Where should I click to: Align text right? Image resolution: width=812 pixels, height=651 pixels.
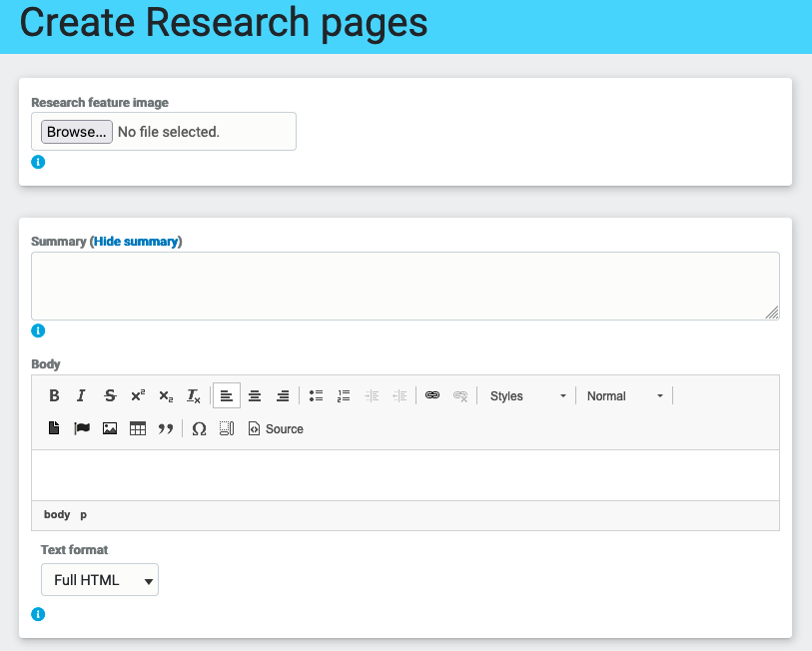[x=283, y=395]
